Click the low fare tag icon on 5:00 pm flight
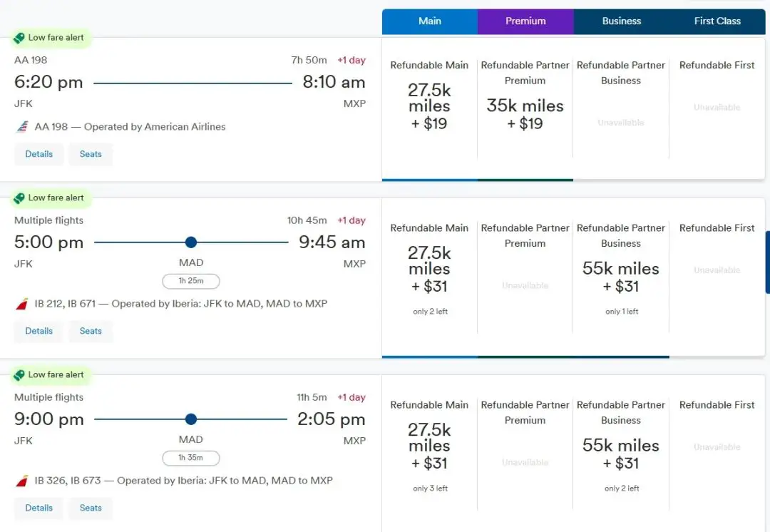770x532 pixels. 19,198
